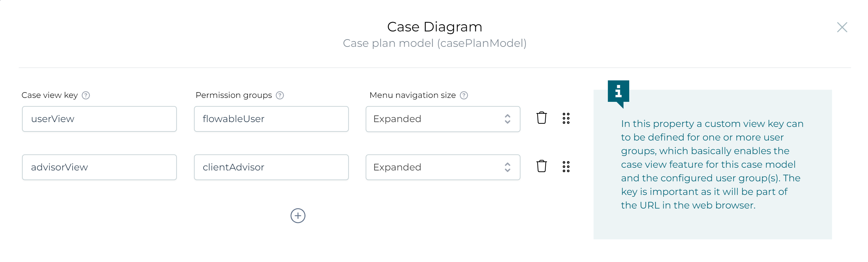Show help for Menu navigation size
Viewport: 868px width, 262px height.
tap(464, 95)
